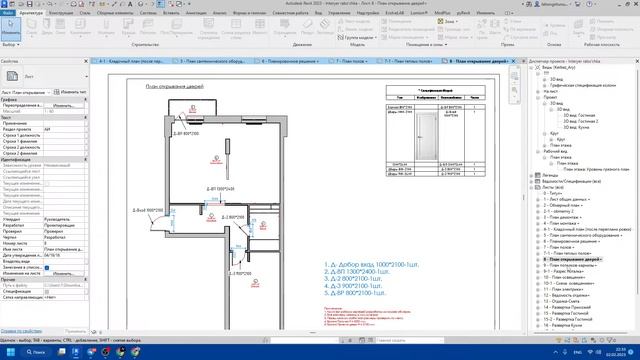
Task: Click the Save icon in quick access toolbar
Action: [29, 4]
